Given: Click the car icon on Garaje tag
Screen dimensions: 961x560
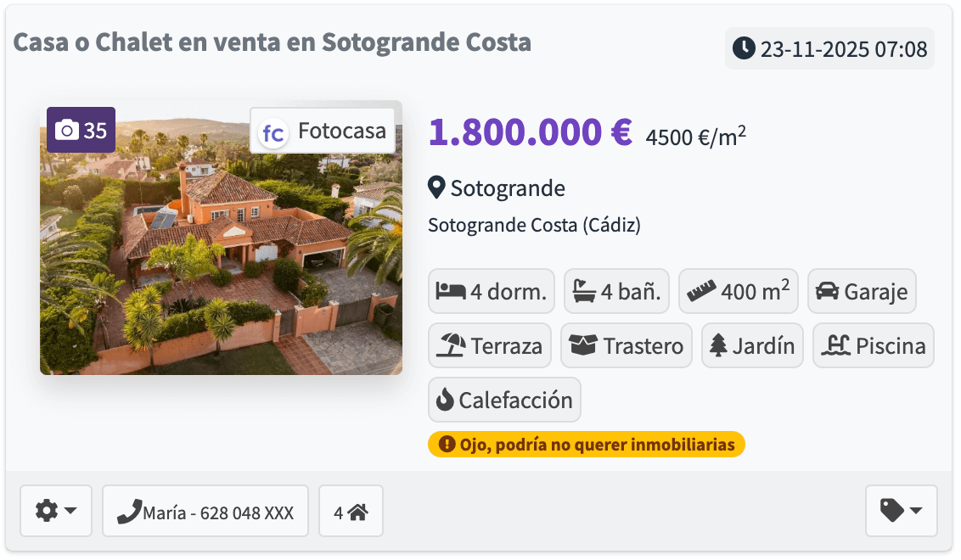Looking at the screenshot, I should pos(826,292).
